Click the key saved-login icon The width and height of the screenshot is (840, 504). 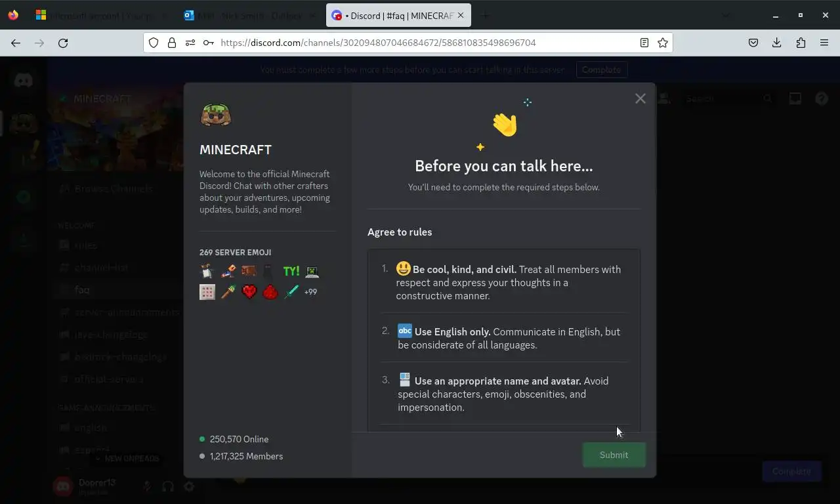tap(208, 43)
